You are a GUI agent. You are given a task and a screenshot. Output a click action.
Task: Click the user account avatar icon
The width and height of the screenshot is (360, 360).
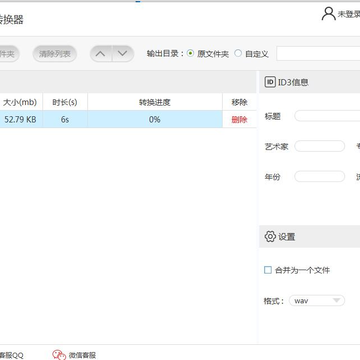pyautogui.click(x=329, y=14)
